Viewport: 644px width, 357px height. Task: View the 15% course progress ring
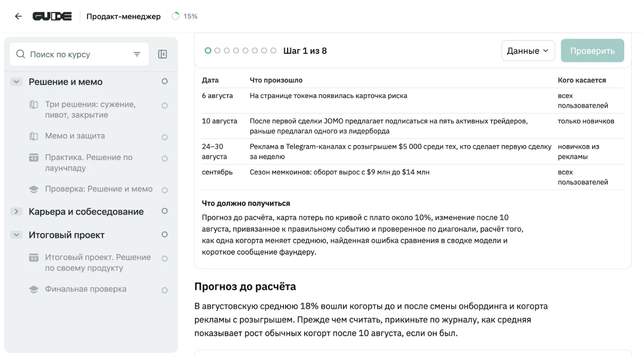tap(176, 16)
